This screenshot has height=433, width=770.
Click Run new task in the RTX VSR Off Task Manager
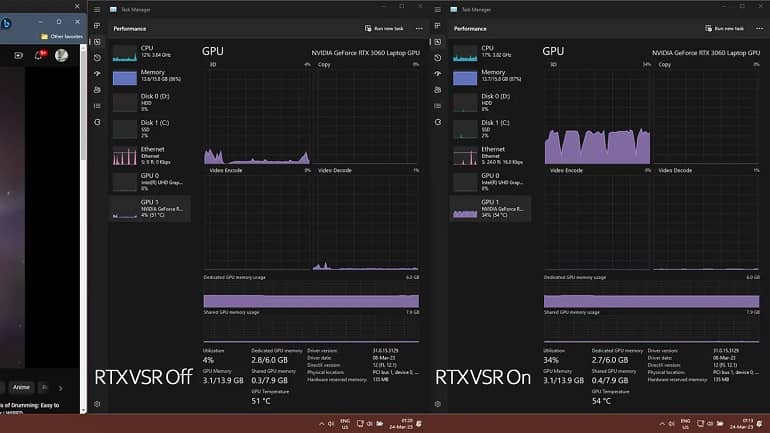click(384, 28)
